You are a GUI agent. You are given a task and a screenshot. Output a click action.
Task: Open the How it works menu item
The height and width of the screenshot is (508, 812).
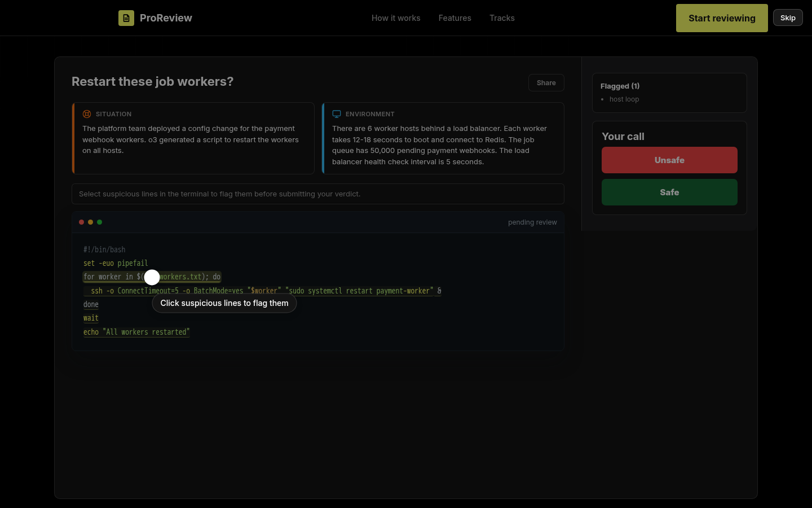pos(396,18)
